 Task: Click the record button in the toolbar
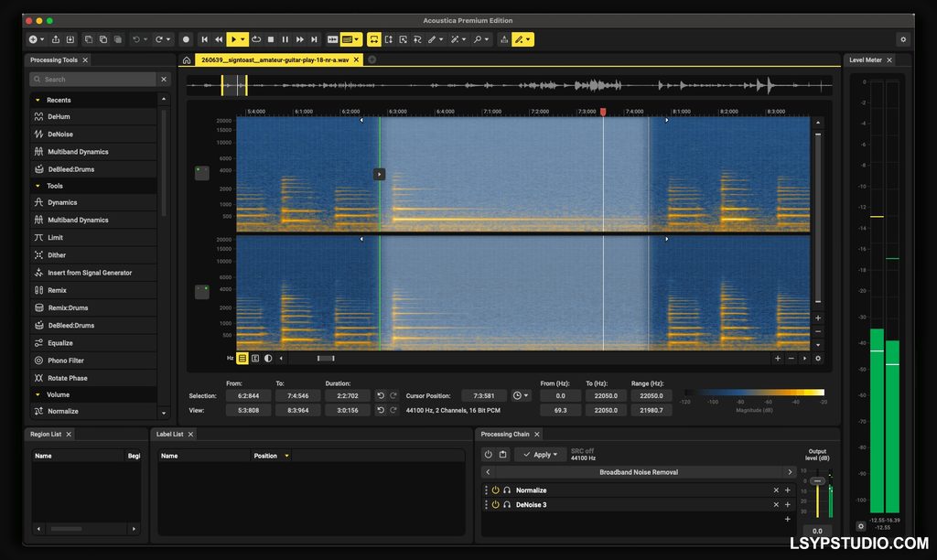tap(186, 39)
